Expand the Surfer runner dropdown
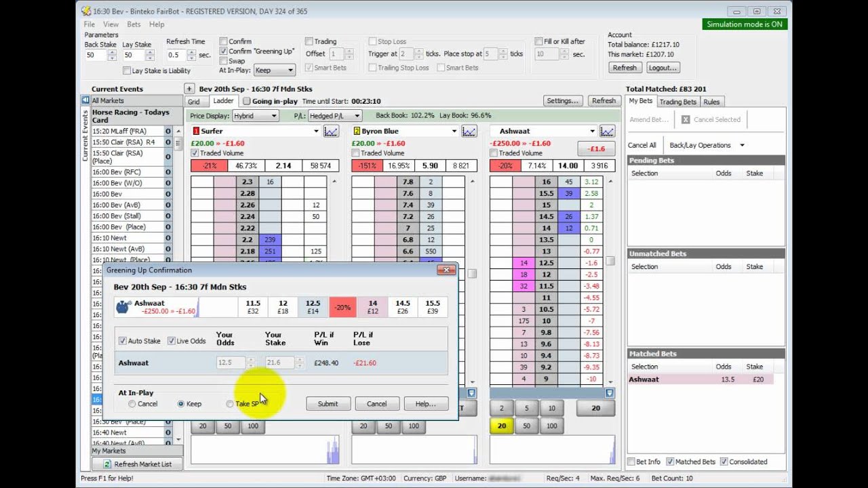The height and width of the screenshot is (488, 868). click(x=316, y=131)
